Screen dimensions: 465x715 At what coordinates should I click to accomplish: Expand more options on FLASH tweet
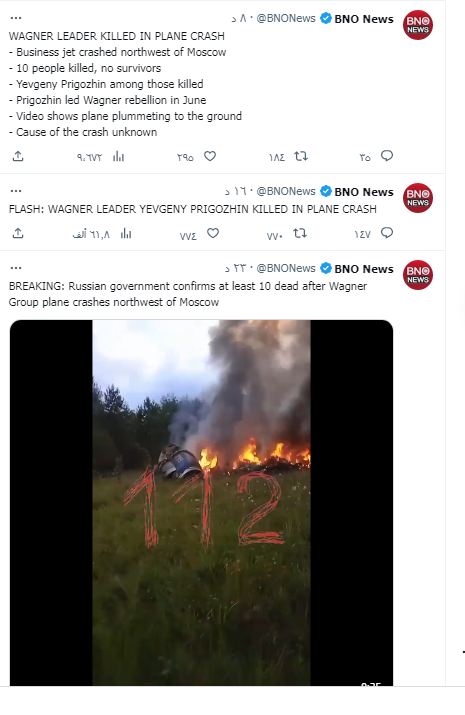tap(16, 191)
